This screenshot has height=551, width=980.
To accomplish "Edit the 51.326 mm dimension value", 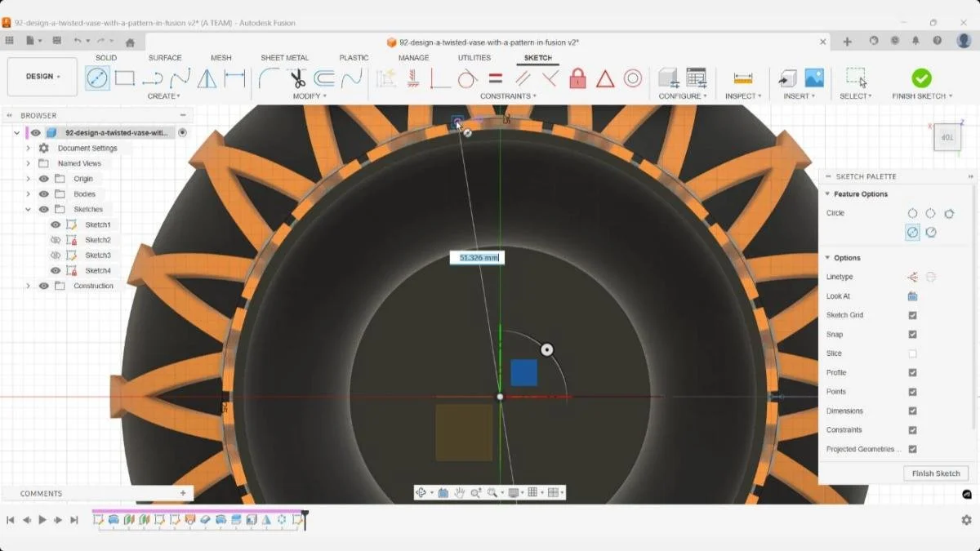I will [x=478, y=257].
